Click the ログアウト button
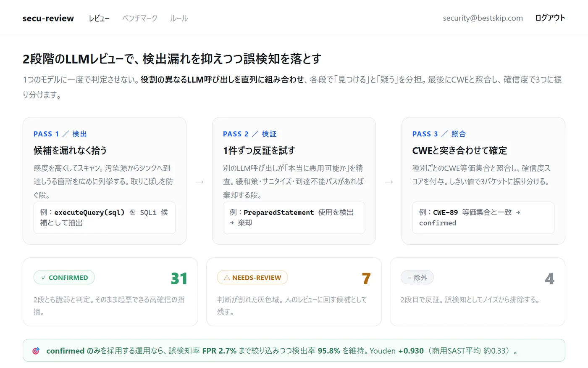The height and width of the screenshot is (368, 588). tap(550, 18)
